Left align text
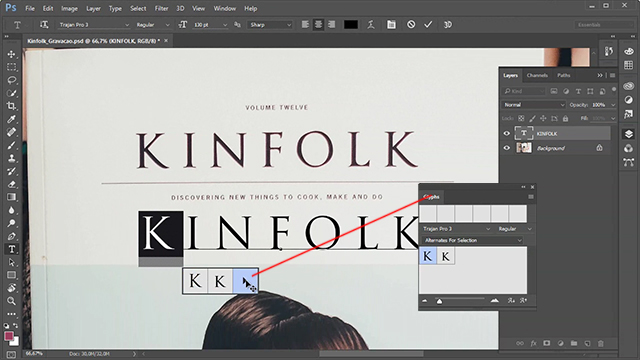Image resolution: width=640 pixels, height=360 pixels. [305, 25]
